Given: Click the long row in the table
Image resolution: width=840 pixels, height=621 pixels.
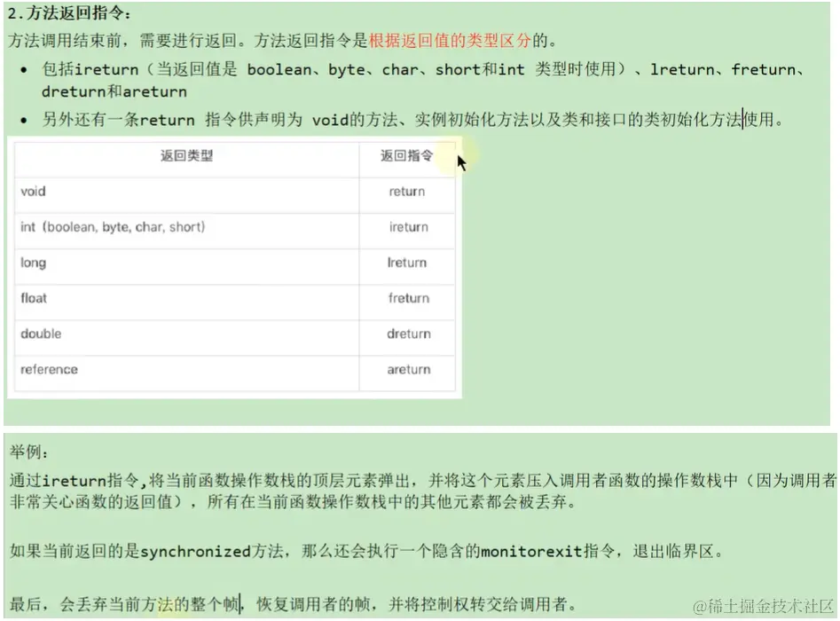Looking at the screenshot, I should click(x=32, y=263).
